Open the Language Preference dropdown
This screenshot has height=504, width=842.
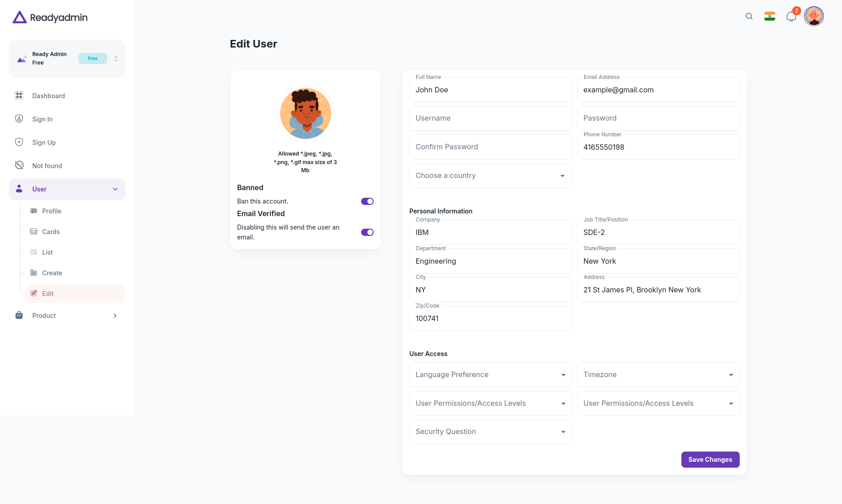coord(490,375)
